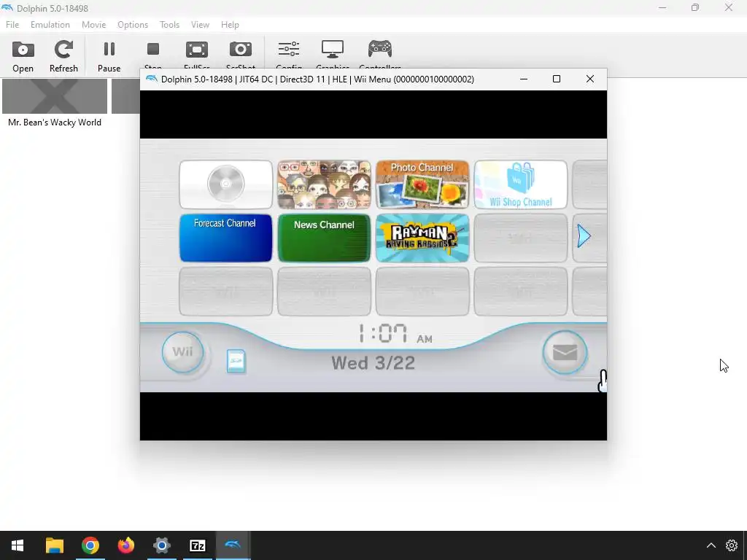Open the Mii Channel tile

[324, 184]
